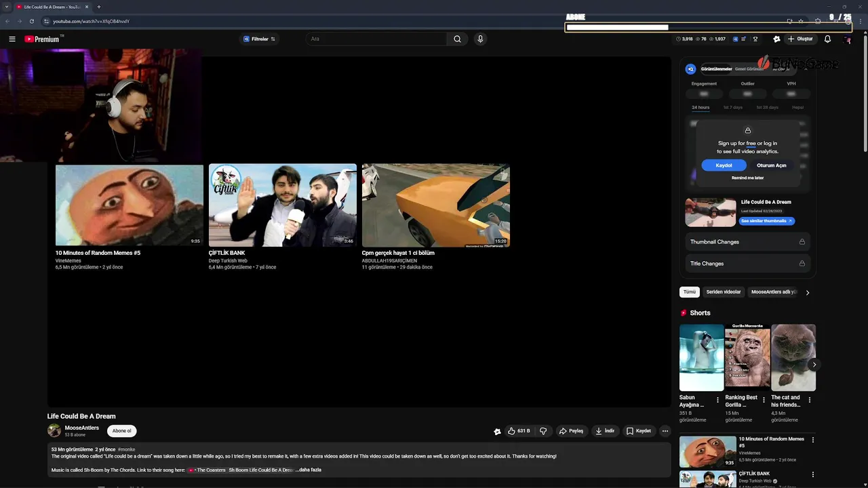Switch to the Görüntülenmeler tab
The height and width of the screenshot is (488, 868).
(716, 69)
